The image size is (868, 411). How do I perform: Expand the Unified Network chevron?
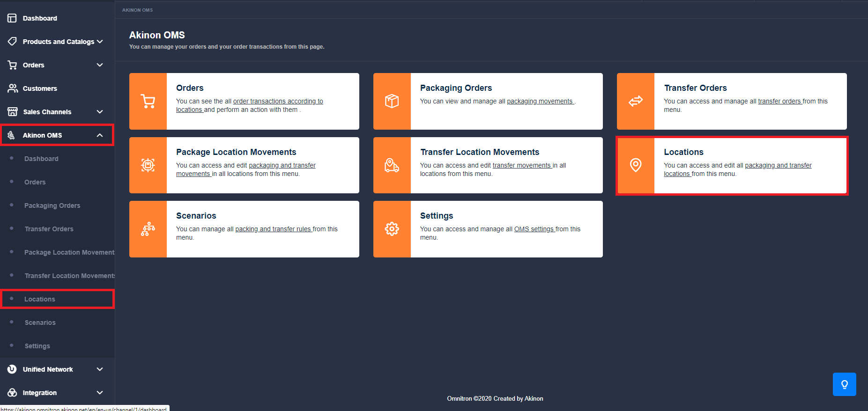click(100, 369)
